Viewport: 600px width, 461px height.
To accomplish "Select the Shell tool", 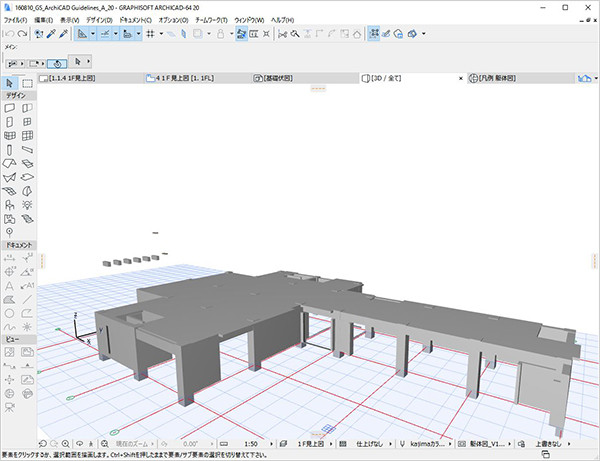I will pos(10,177).
